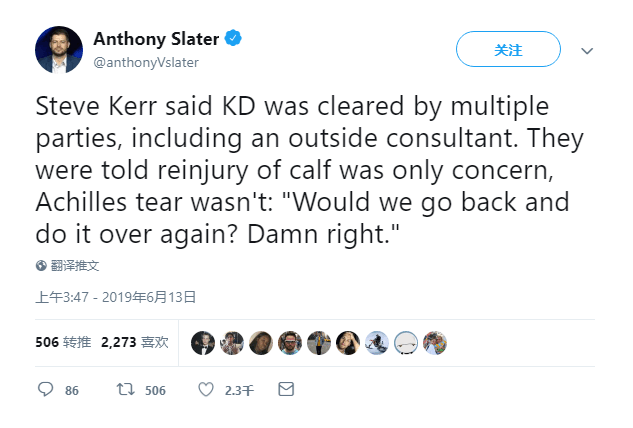633x428 pixels.
Task: Click the last liker avatar in row
Action: click(435, 342)
